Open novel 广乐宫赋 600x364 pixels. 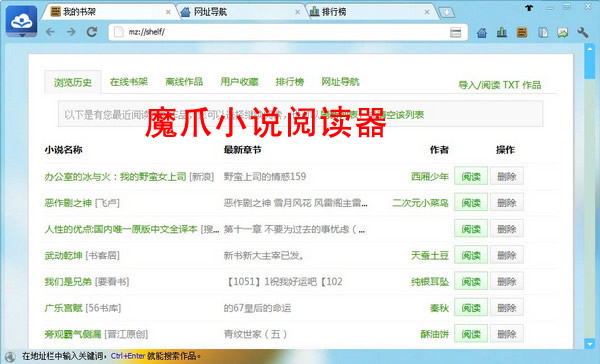tap(64, 308)
